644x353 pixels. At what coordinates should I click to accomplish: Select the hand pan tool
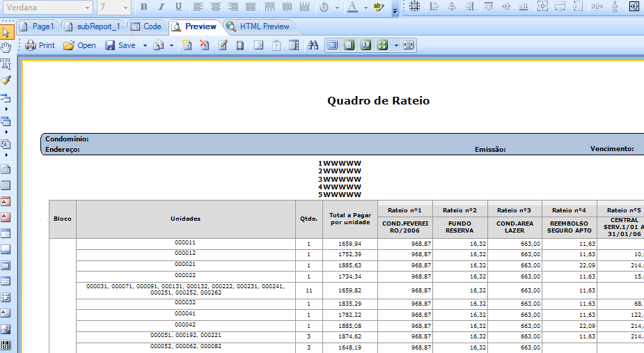(x=6, y=47)
